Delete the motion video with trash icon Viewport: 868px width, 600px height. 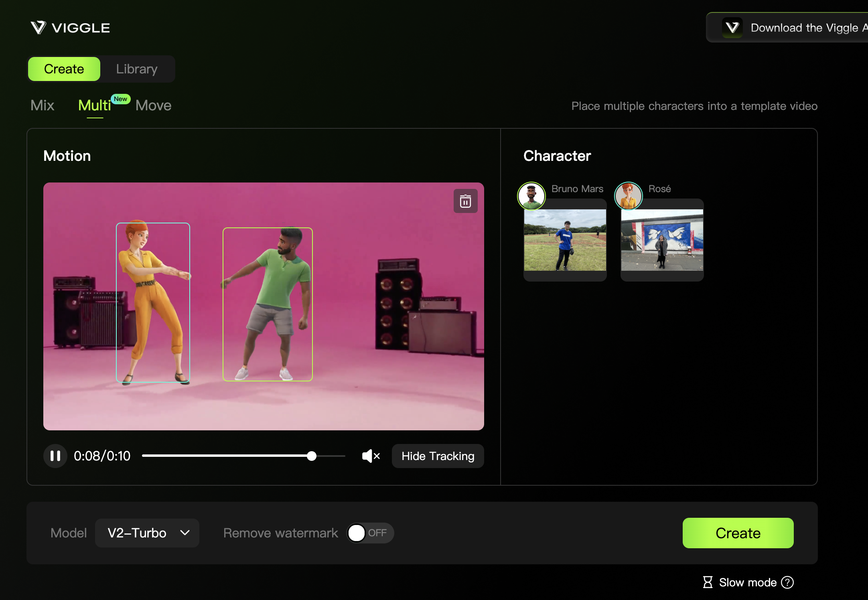[465, 201]
